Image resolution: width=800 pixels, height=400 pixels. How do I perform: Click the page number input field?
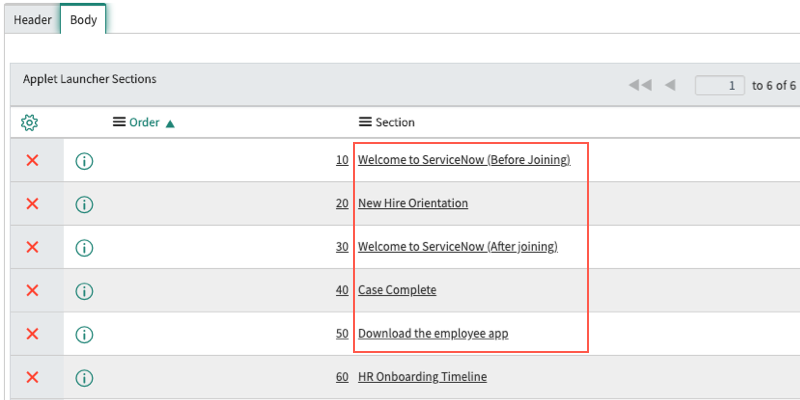719,86
